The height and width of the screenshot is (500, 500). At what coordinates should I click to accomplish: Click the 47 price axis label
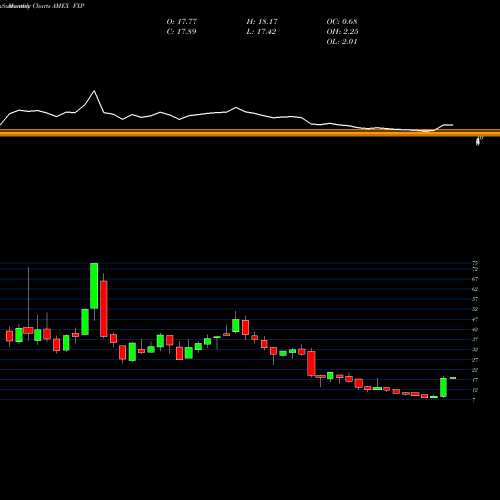475,319
